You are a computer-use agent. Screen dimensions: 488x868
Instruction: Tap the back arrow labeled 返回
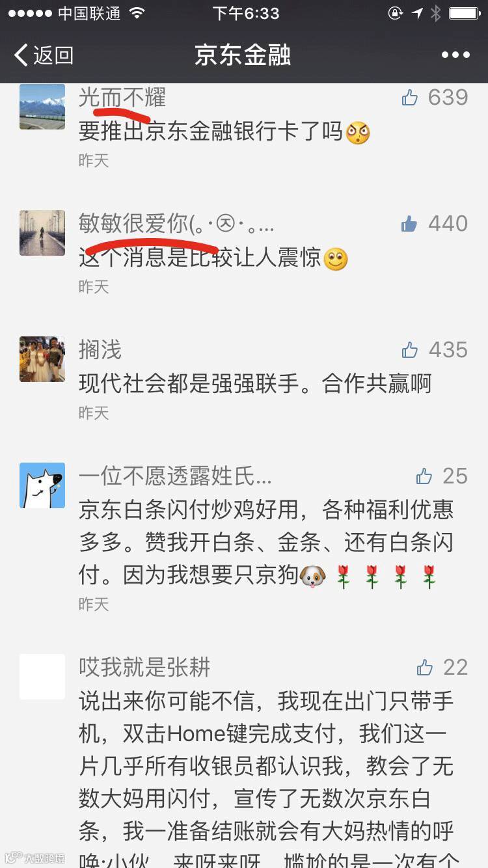click(43, 55)
